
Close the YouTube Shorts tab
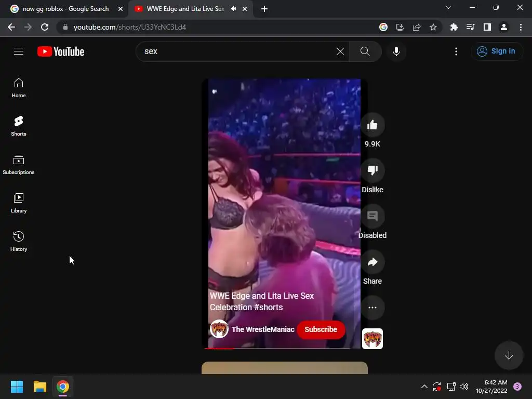pyautogui.click(x=245, y=9)
